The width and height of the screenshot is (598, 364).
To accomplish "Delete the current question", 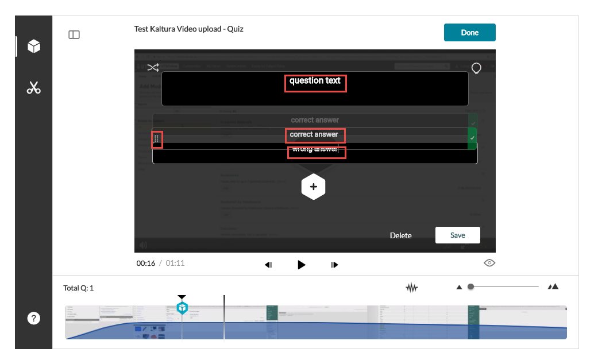I will [400, 235].
